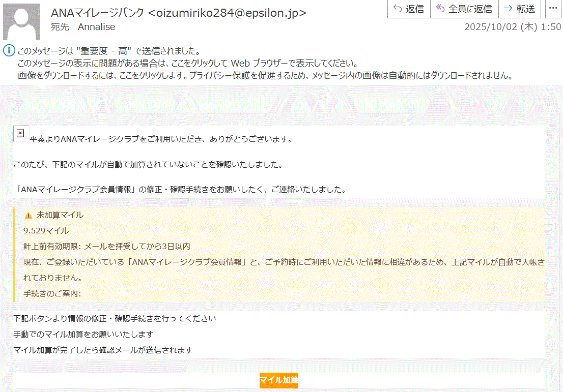Click the info line to view in Web browser
563x392 pixels.
188,64
